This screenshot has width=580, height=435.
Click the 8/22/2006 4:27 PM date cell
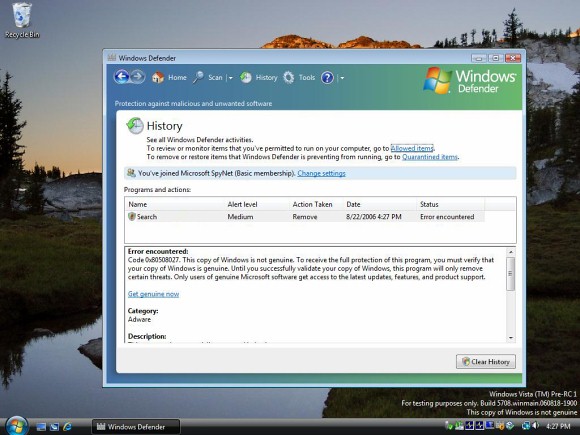point(374,217)
